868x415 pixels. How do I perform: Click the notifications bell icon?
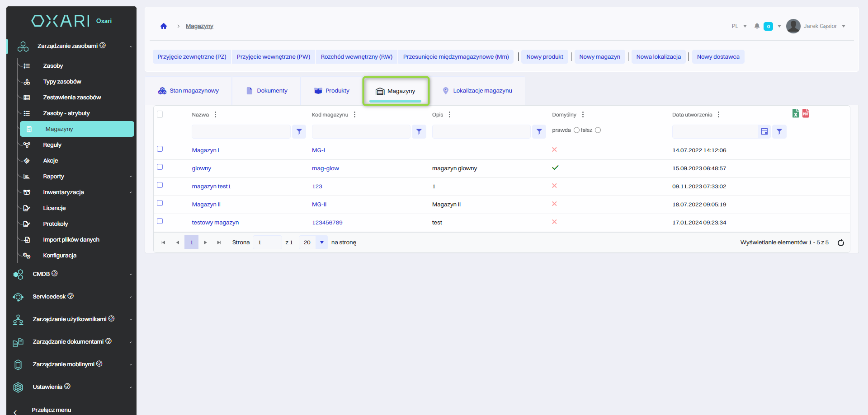pyautogui.click(x=757, y=26)
